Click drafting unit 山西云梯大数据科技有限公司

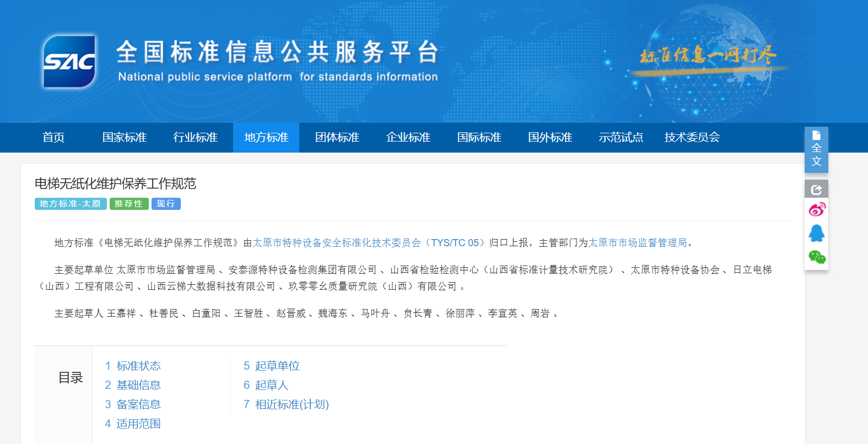(211, 286)
